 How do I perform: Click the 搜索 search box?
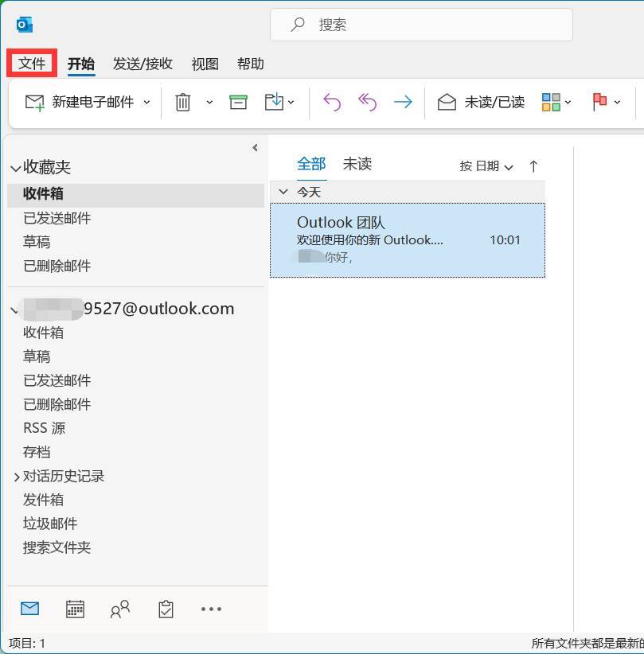coord(420,25)
